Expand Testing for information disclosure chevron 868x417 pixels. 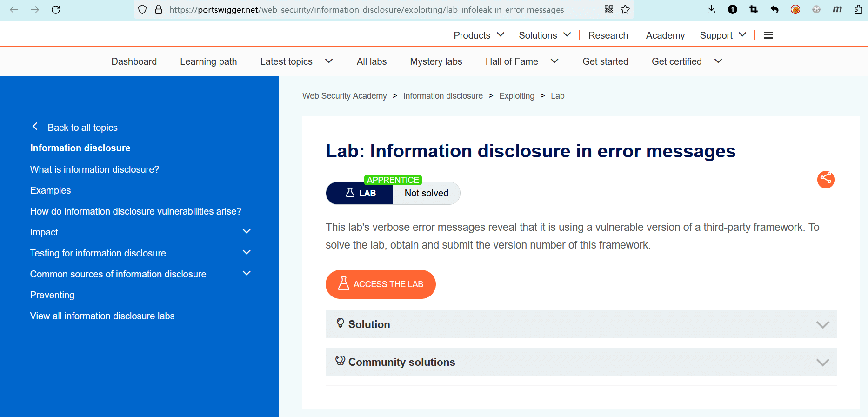coord(247,253)
